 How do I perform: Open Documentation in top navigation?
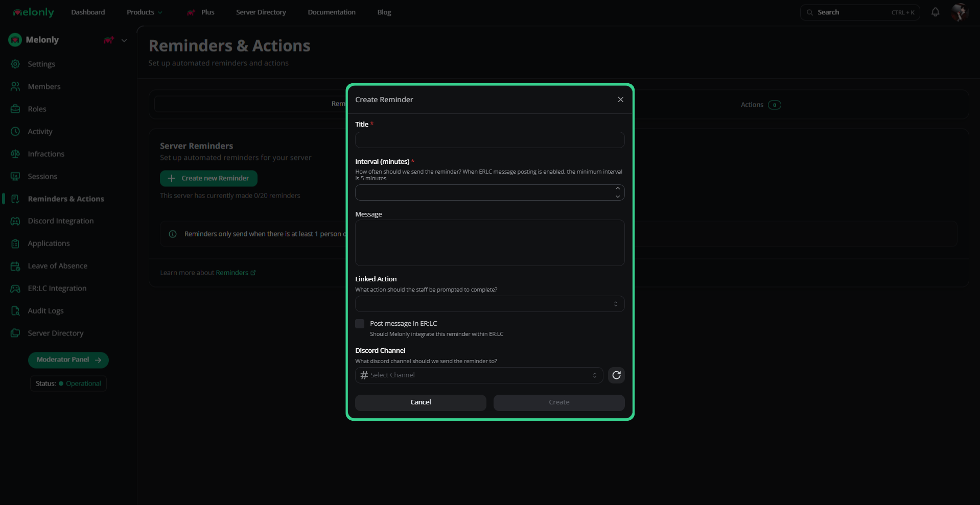[332, 12]
